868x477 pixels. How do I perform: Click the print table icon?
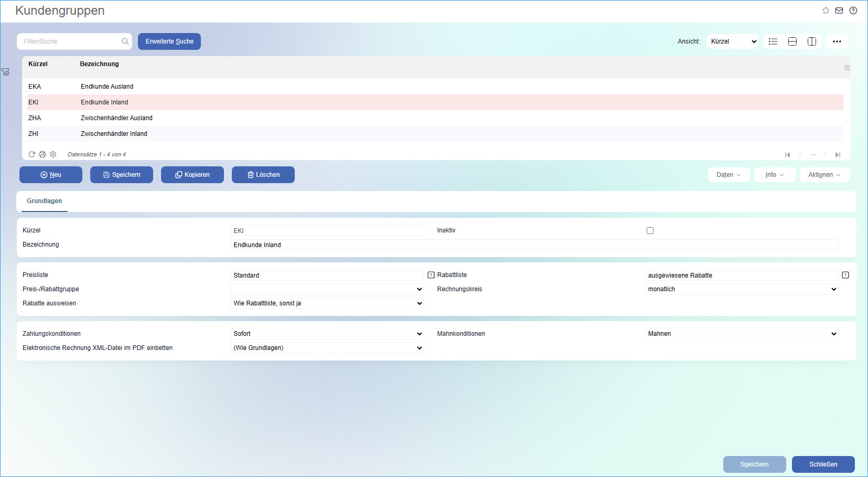point(42,154)
